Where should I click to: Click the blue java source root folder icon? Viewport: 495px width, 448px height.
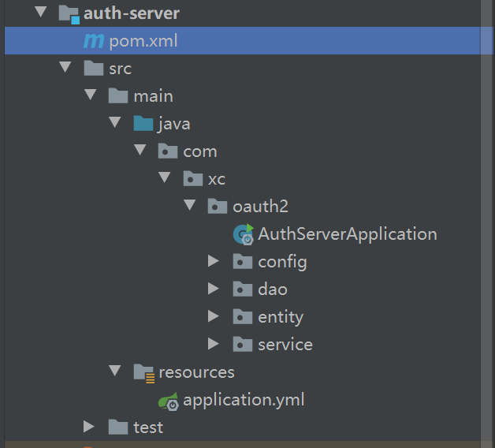[x=143, y=124]
